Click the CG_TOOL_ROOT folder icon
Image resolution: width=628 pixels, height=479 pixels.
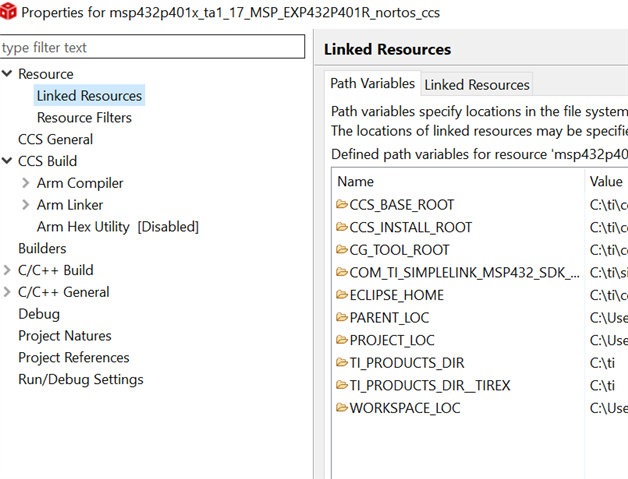coord(342,250)
